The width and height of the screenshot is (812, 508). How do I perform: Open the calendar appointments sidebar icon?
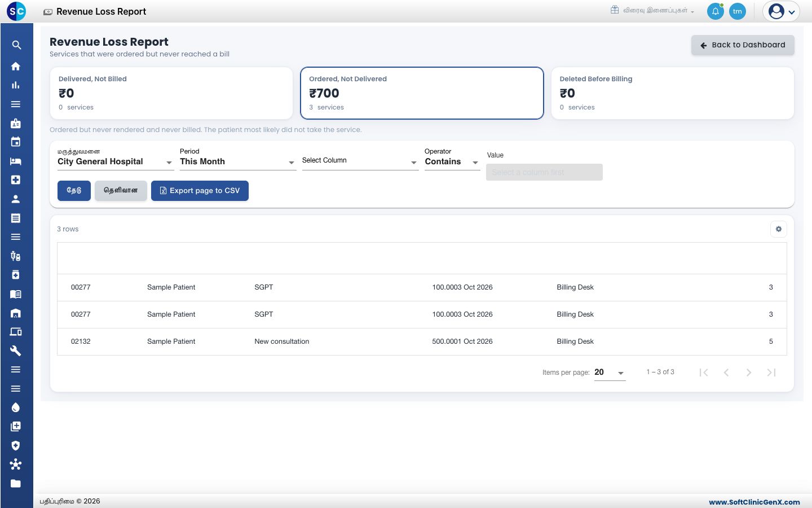[x=16, y=142]
